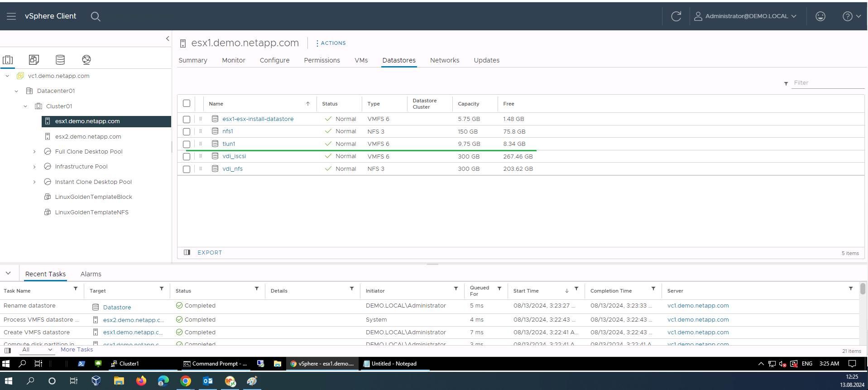Check the nfs1 datastore checkbox
The image size is (868, 390).
[187, 132]
